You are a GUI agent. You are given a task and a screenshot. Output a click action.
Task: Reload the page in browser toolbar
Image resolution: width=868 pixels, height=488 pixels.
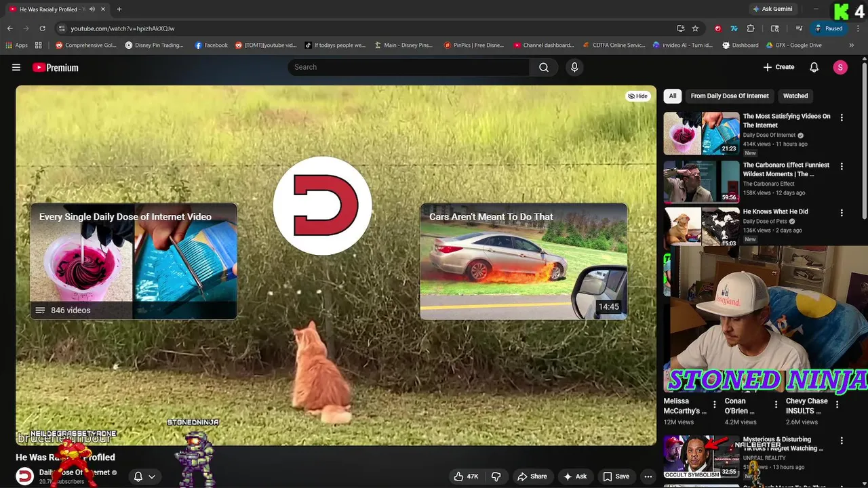pos(42,28)
